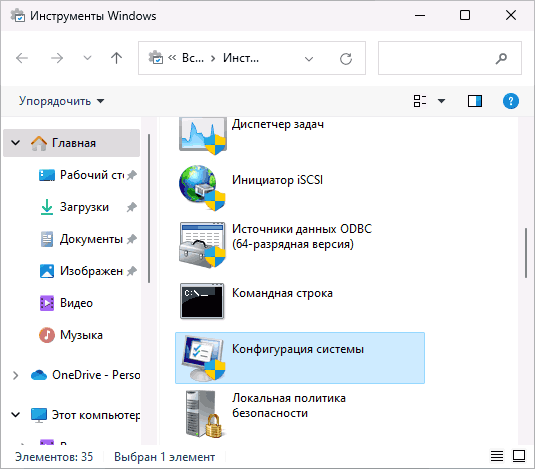The width and height of the screenshot is (535, 469).
Task: Click the Выбран 1 элемент status text
Action: (x=164, y=457)
